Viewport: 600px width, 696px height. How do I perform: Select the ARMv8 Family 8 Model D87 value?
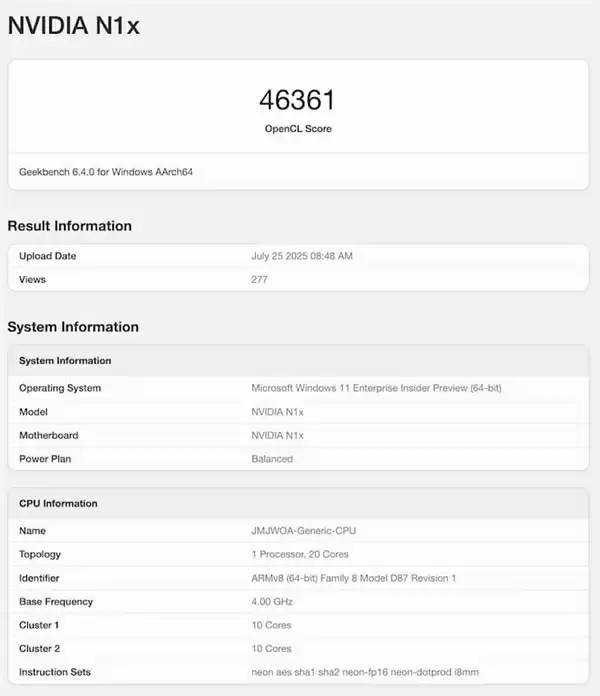(x=354, y=578)
